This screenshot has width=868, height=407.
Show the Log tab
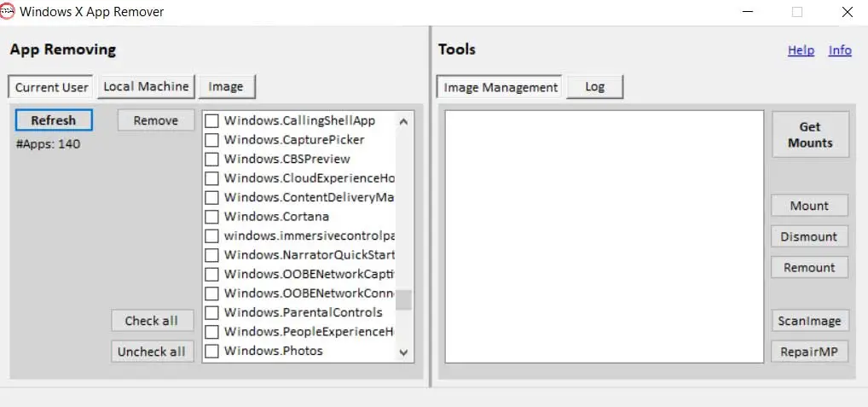594,87
